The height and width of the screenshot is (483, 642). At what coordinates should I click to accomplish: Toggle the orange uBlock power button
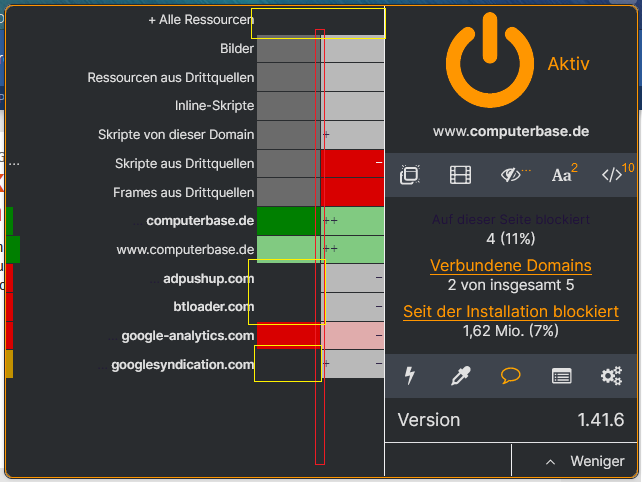490,61
